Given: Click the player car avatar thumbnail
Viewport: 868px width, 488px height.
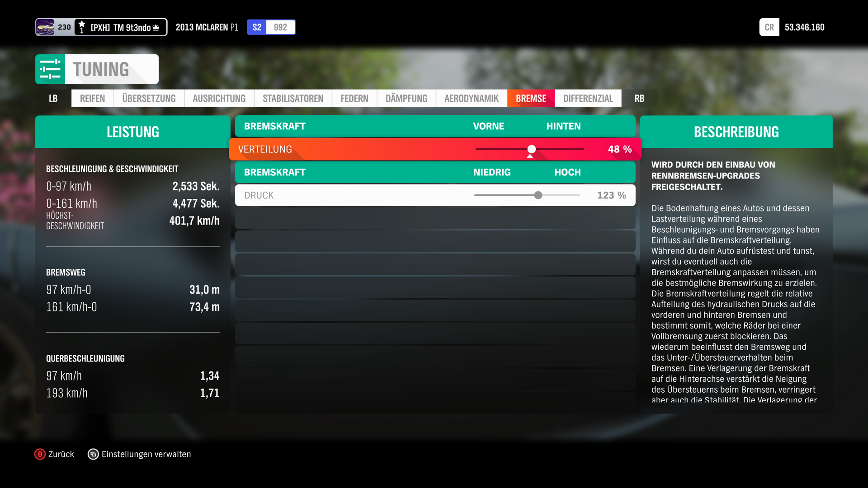Looking at the screenshot, I should pos(45,27).
